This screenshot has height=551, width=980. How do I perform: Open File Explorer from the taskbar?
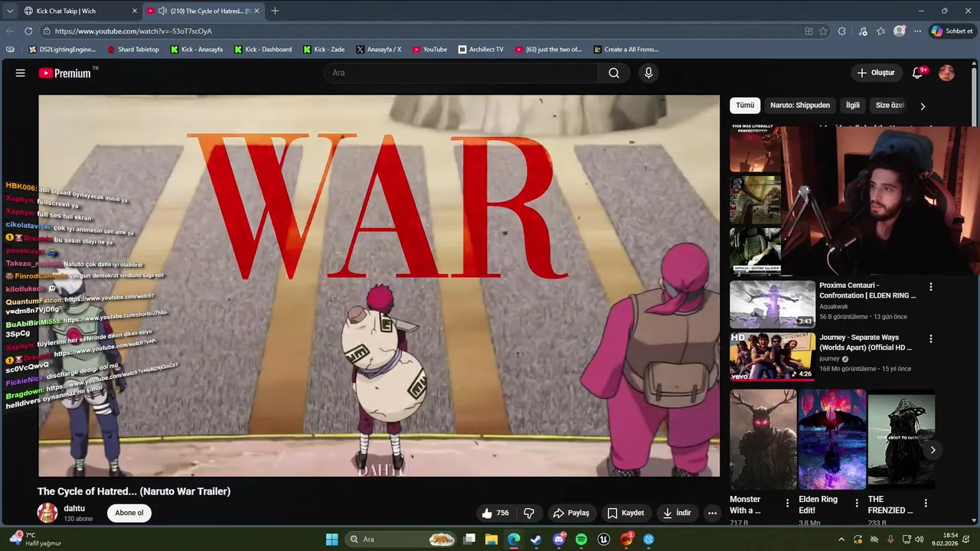coord(492,540)
